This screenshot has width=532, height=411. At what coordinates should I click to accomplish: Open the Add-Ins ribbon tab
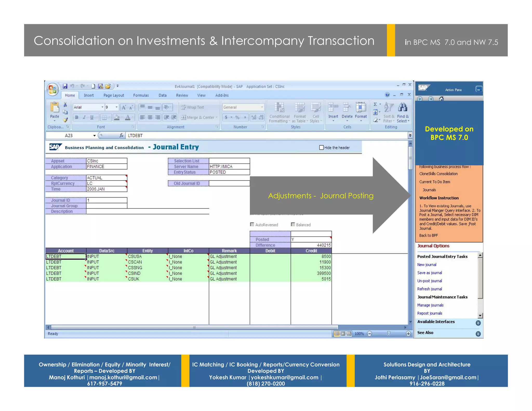click(x=222, y=95)
